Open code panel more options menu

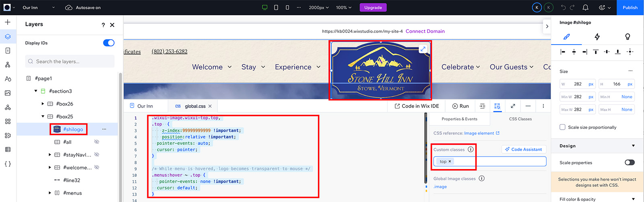point(543,106)
